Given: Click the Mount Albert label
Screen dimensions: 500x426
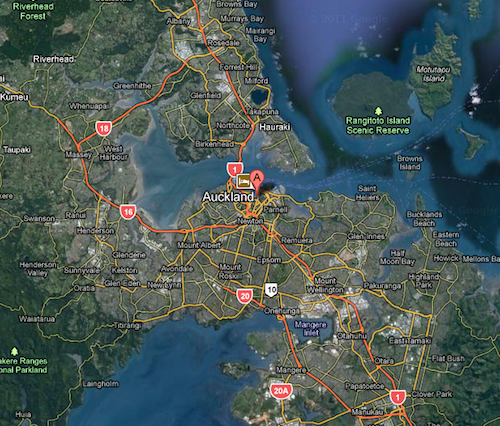Looking at the screenshot, I should point(199,245).
